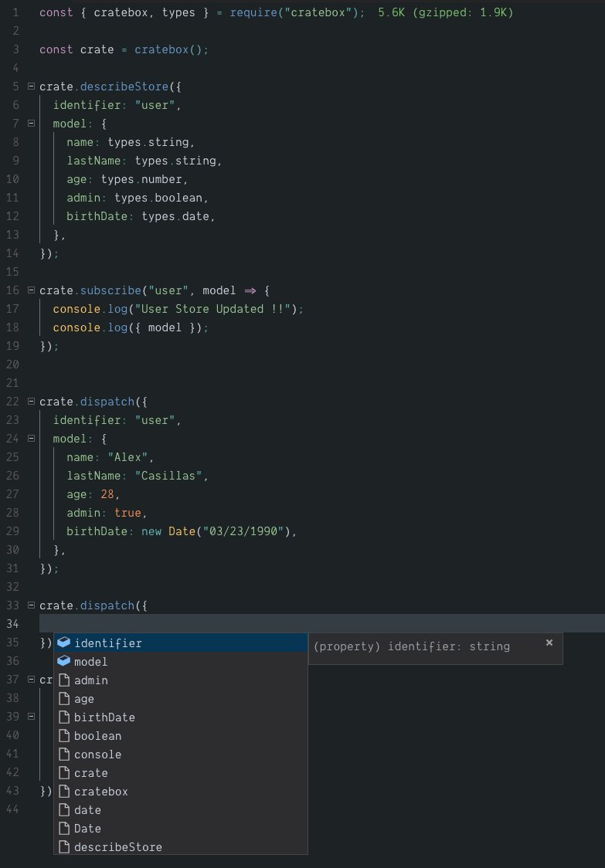Click the '5.6K (gzipped: 1.9K)' import size annotation
Viewport: 605px width, 868px height.
(446, 12)
